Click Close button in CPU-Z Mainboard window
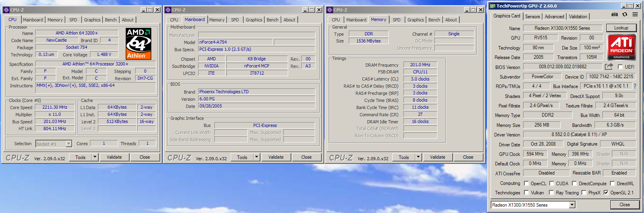Screen dimensions: 644x213 point(306,157)
